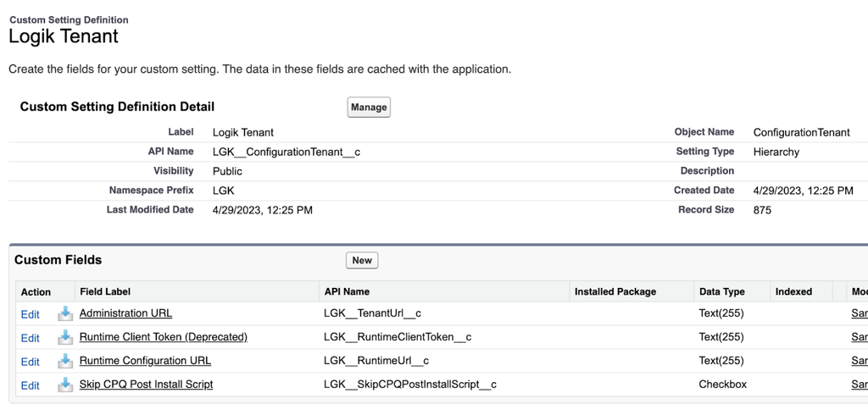Click Text(255) in the Runtime Configuration URL row
868x404 pixels.
click(721, 361)
